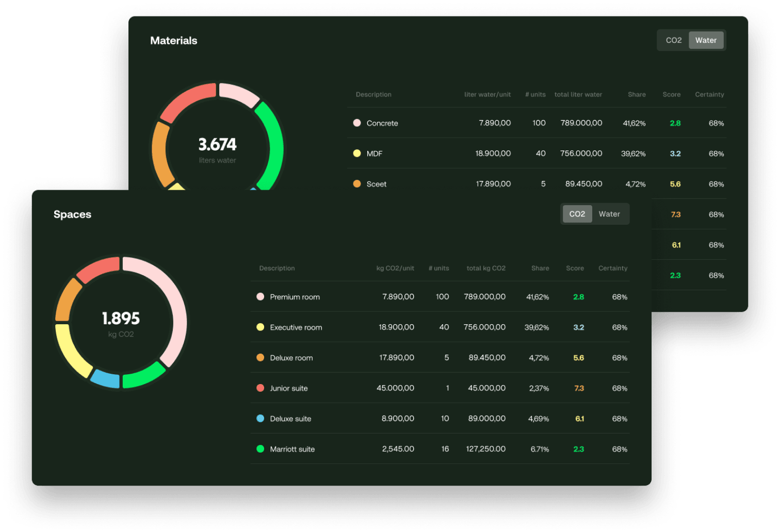Click the Share column header in Spaces table
The width and height of the screenshot is (779, 532).
[540, 268]
